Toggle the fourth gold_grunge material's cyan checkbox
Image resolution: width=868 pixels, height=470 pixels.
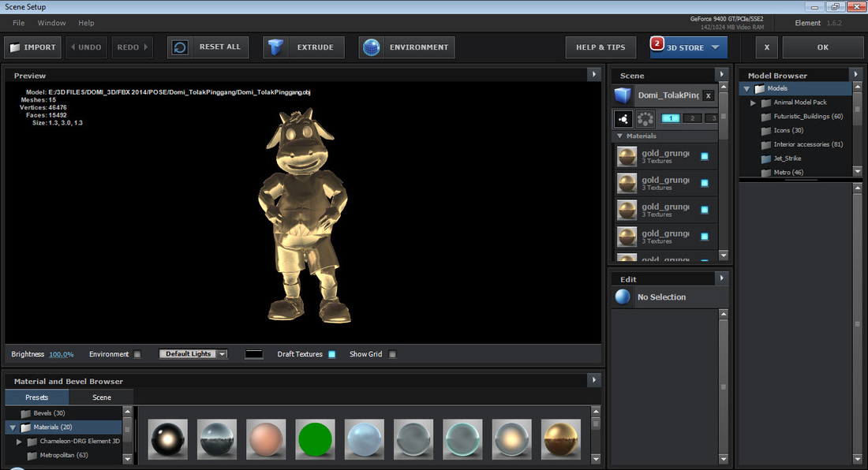[705, 237]
